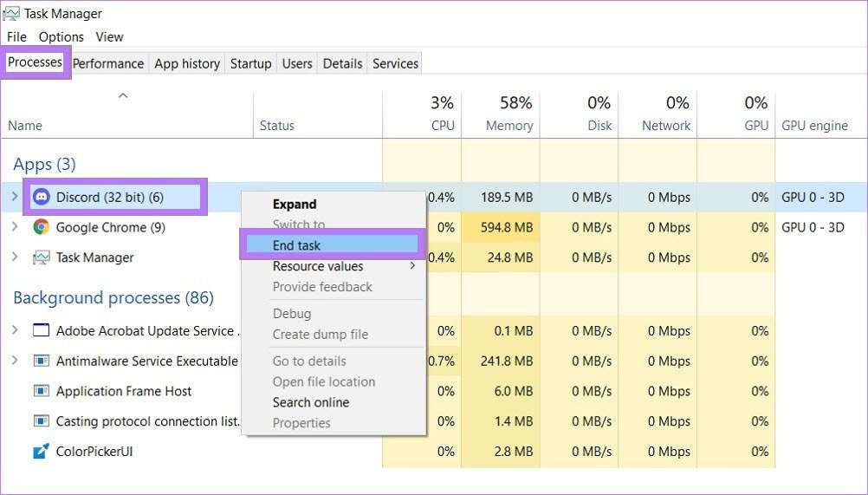Sort by the Network column header
The width and height of the screenshot is (868, 495).
[x=657, y=114]
